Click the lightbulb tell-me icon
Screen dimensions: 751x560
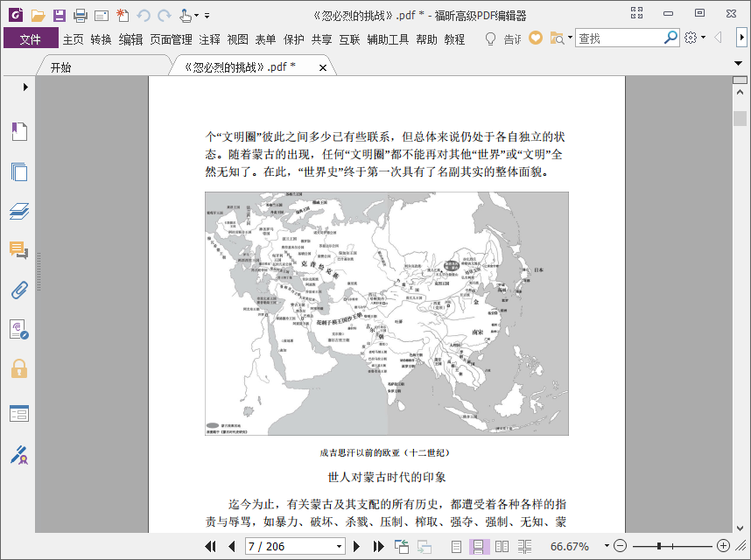(x=490, y=38)
